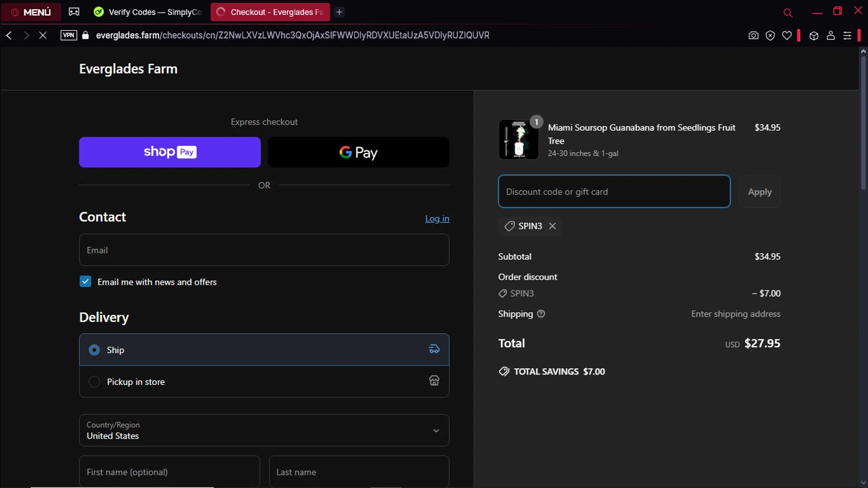Select Pickup in store delivery option
Image resolution: width=868 pixels, height=488 pixels.
(94, 382)
